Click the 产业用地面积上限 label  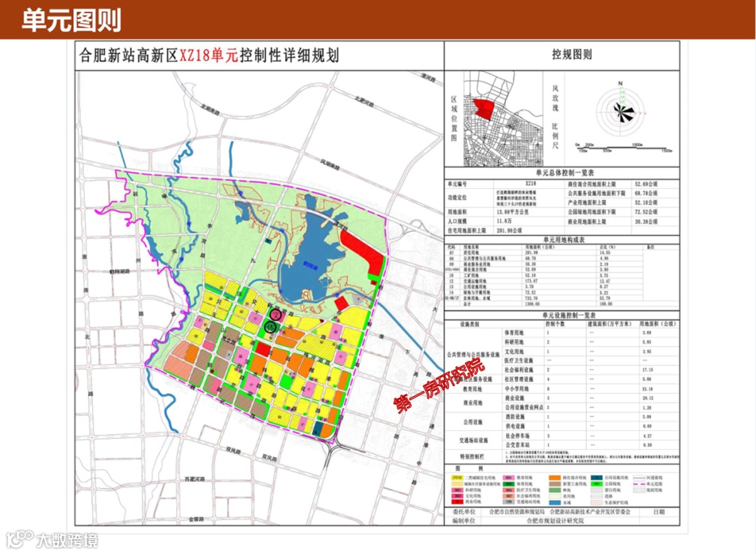pyautogui.click(x=587, y=202)
